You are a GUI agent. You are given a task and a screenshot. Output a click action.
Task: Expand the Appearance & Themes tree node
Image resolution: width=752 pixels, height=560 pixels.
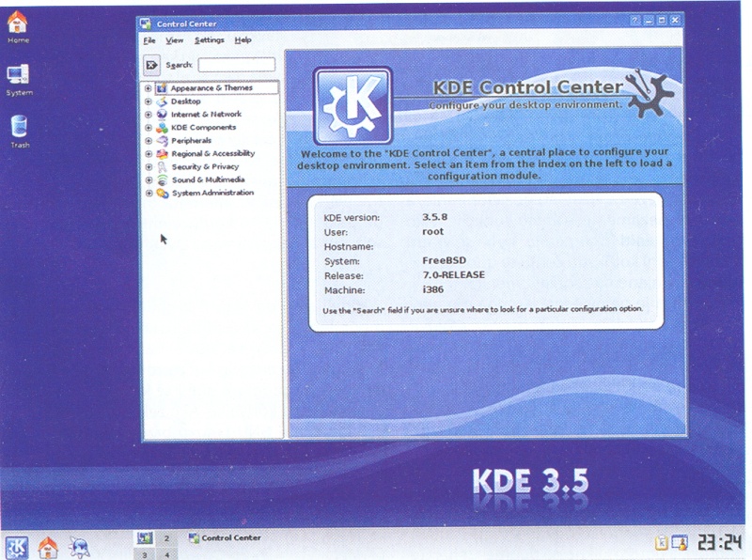pyautogui.click(x=148, y=88)
